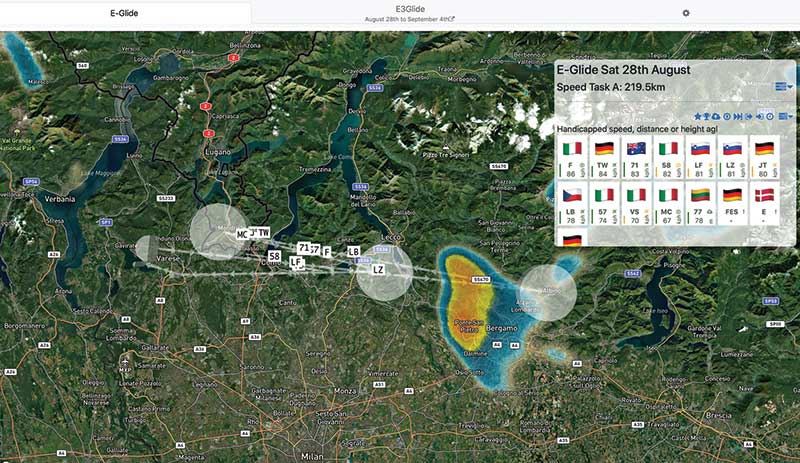Select pilot FES card with German flag
This screenshot has height=463, width=800.
click(x=731, y=204)
